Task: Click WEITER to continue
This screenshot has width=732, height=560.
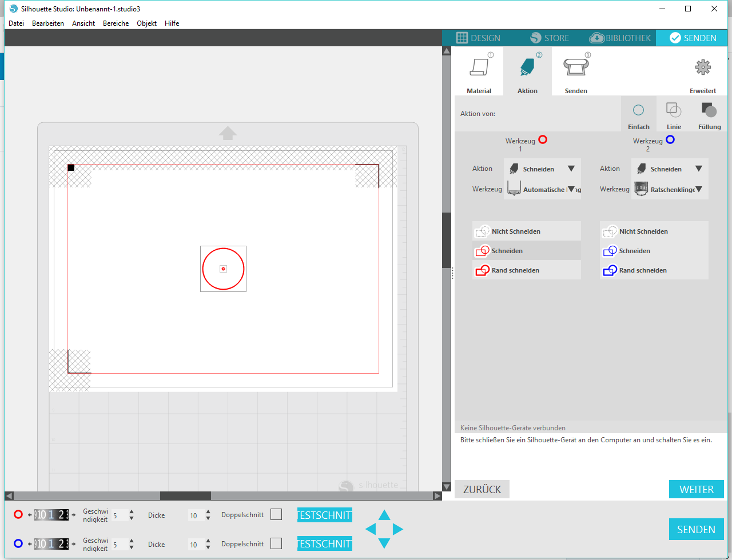Action: tap(697, 489)
